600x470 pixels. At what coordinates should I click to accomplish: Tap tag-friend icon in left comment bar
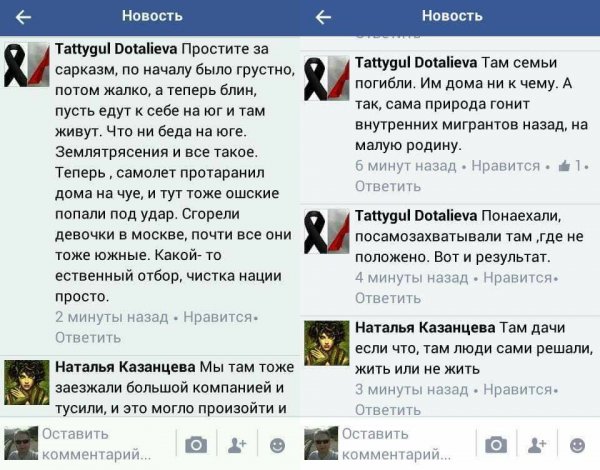pyautogui.click(x=237, y=445)
